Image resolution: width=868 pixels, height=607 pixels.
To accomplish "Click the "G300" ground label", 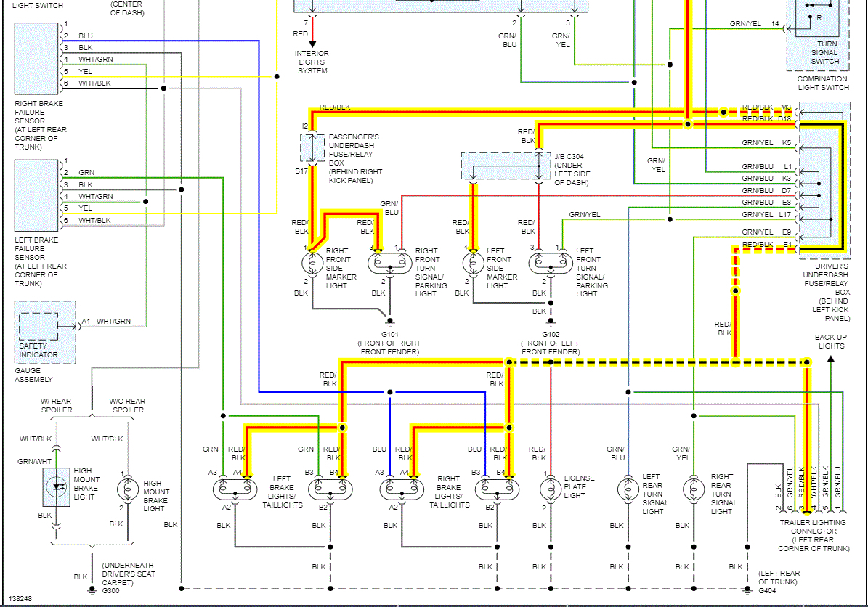I will coord(110,591).
